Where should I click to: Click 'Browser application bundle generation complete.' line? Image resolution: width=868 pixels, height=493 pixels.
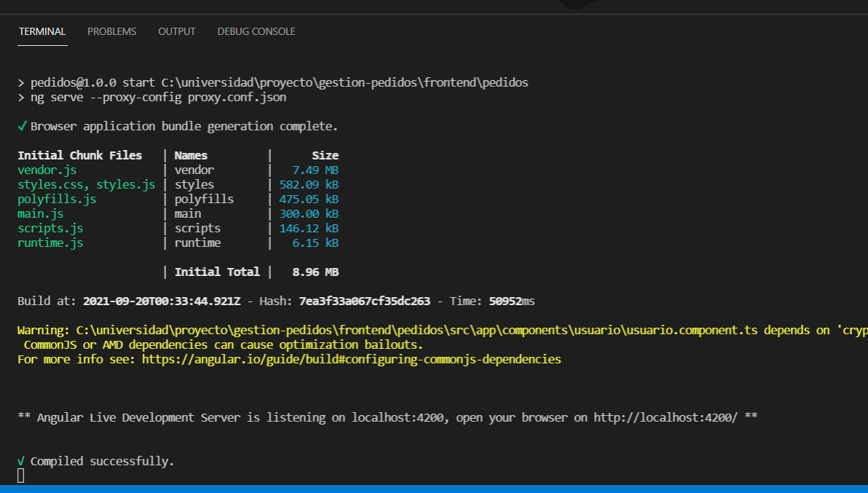(184, 126)
